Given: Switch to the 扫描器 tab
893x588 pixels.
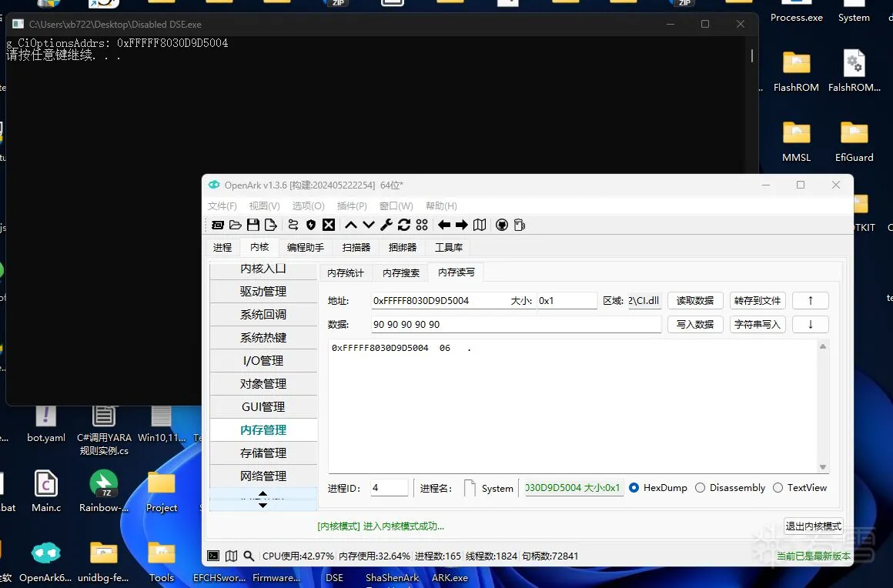Looking at the screenshot, I should click(x=356, y=247).
